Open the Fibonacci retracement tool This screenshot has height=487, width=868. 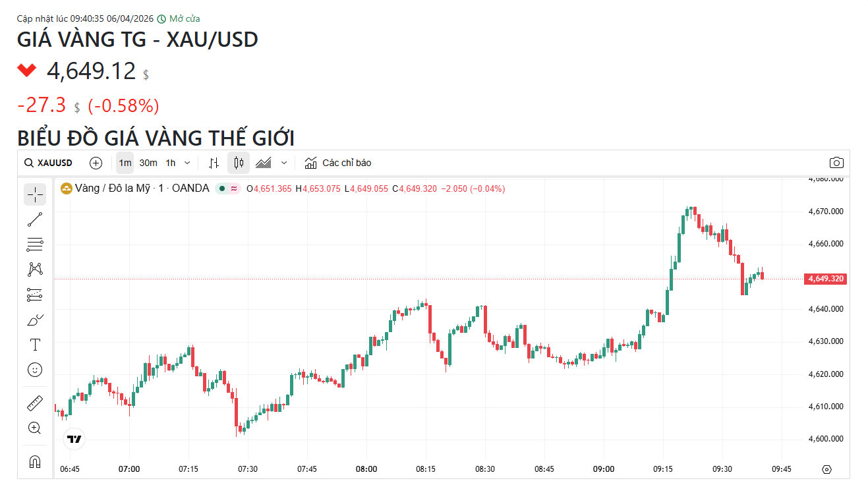35,244
